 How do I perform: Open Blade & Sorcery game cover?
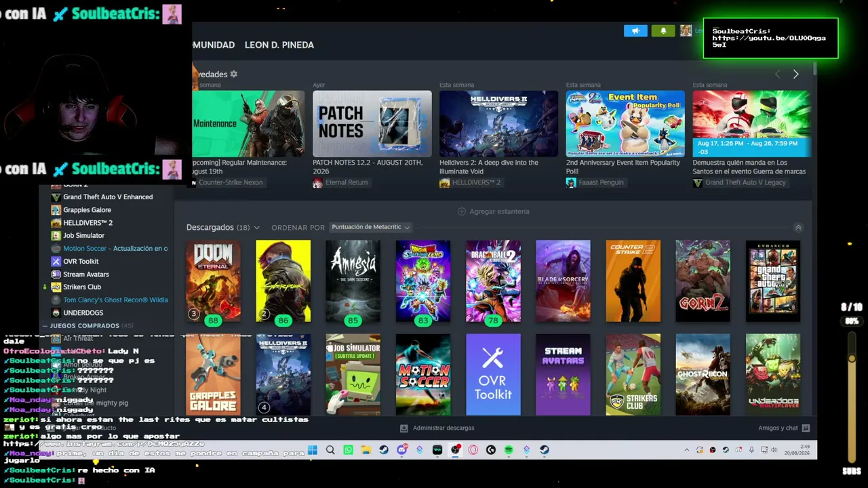click(563, 281)
